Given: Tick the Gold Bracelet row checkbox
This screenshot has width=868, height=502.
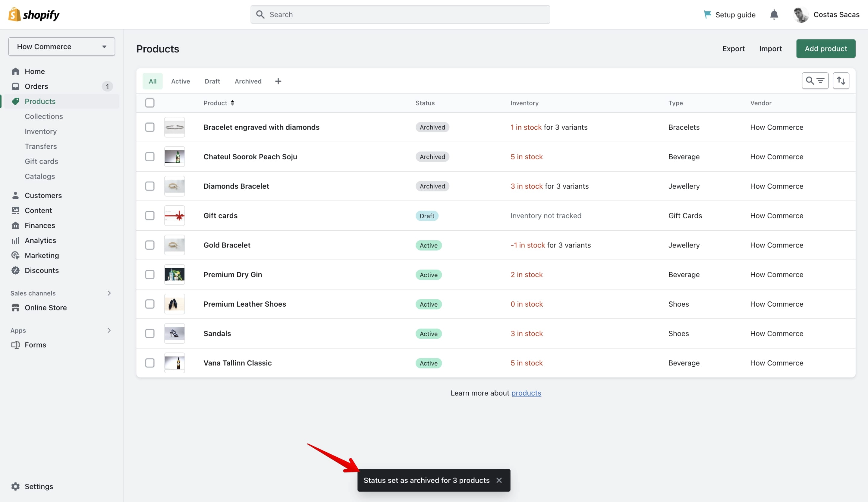Looking at the screenshot, I should (150, 245).
